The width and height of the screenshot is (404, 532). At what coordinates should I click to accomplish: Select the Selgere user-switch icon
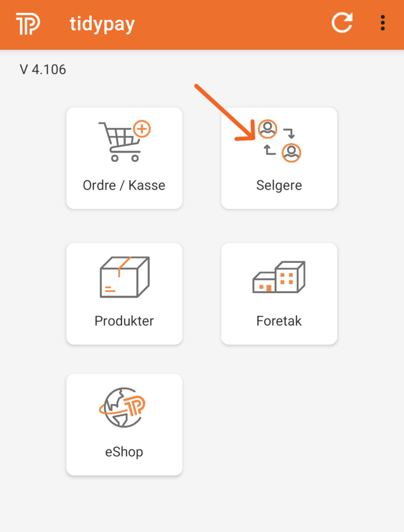(279, 141)
